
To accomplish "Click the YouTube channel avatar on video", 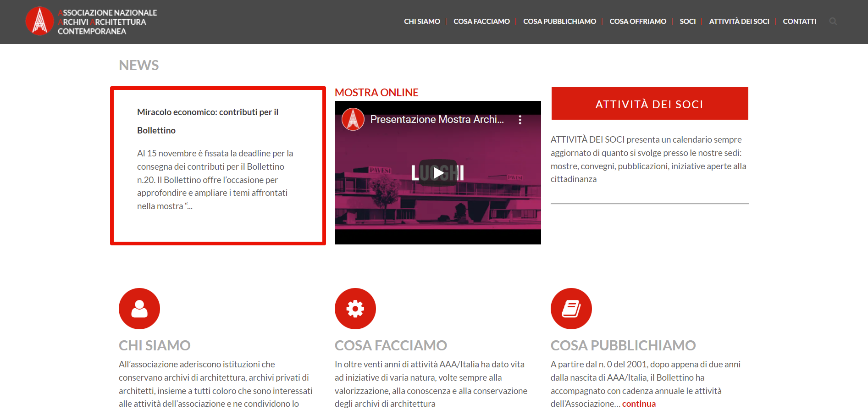I will tap(353, 119).
